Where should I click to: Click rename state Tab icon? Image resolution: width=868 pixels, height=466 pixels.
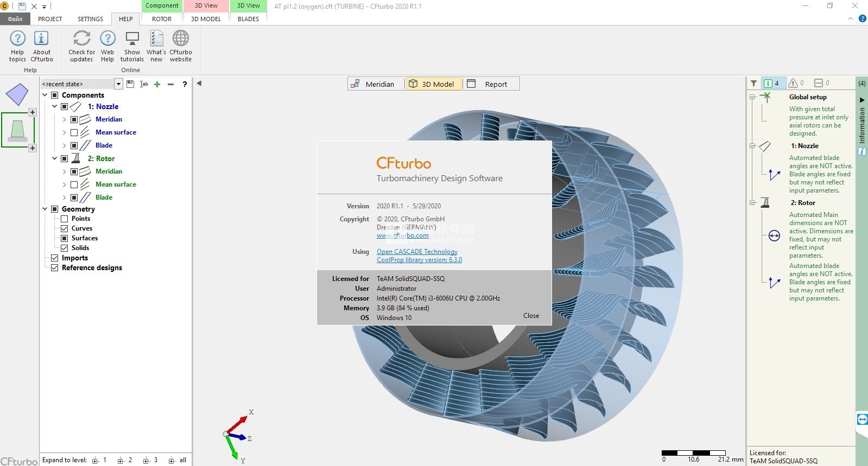pos(144,84)
